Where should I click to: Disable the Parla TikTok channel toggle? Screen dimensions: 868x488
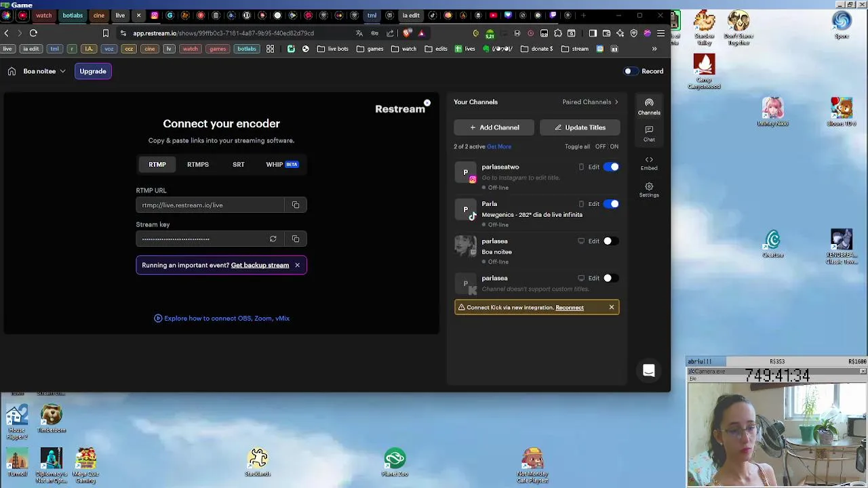[612, 203]
